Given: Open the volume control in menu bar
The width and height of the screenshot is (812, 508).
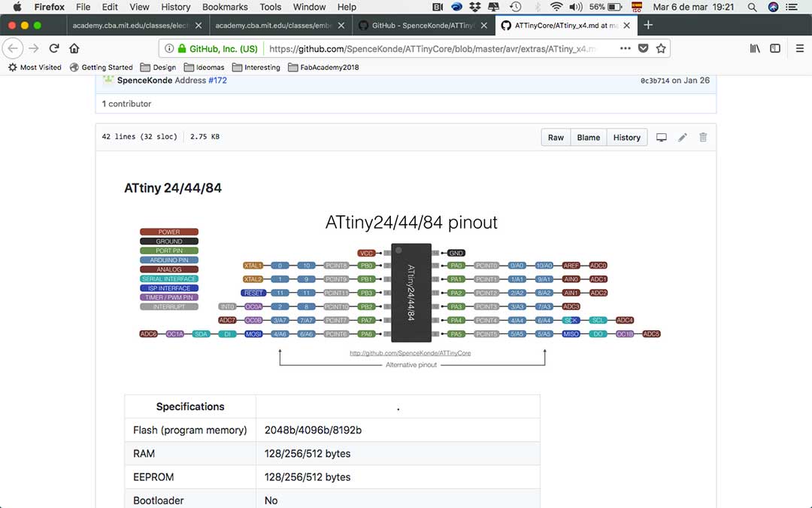Looking at the screenshot, I should tap(575, 7).
